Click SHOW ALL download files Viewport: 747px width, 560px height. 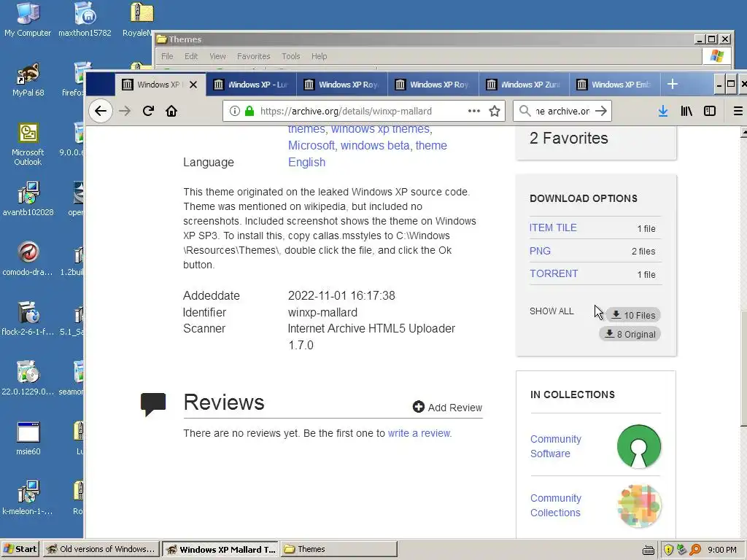point(551,311)
